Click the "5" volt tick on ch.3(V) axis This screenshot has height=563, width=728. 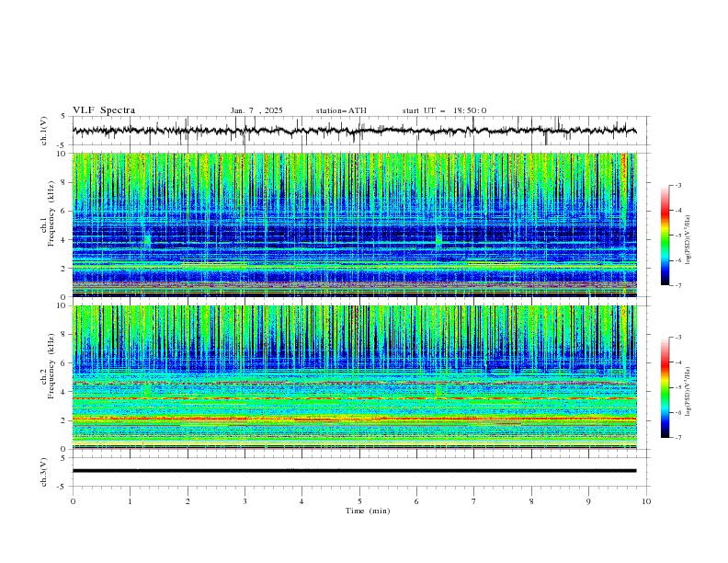63,458
